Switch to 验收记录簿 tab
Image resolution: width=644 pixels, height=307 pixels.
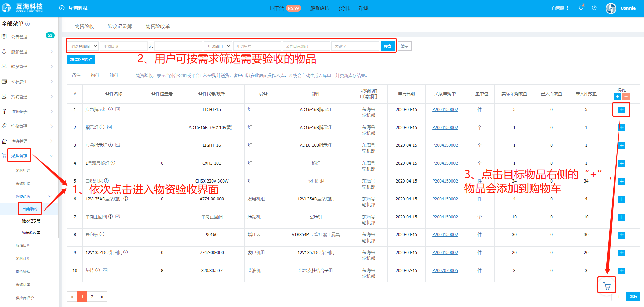coord(120,26)
